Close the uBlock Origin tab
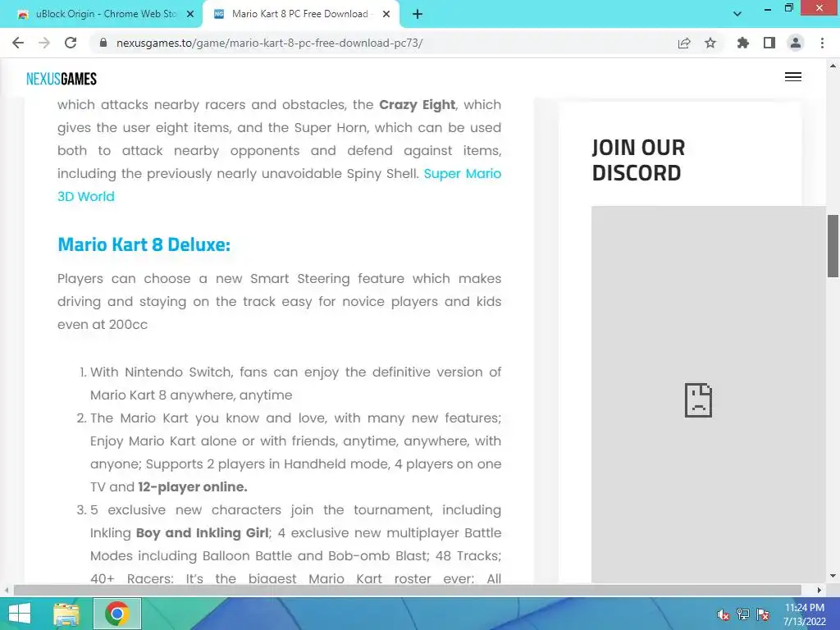The height and width of the screenshot is (630, 840). [x=190, y=15]
